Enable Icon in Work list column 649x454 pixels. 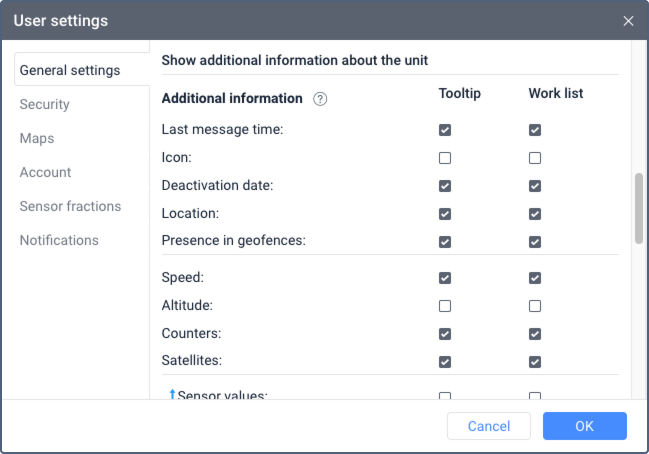pyautogui.click(x=535, y=158)
